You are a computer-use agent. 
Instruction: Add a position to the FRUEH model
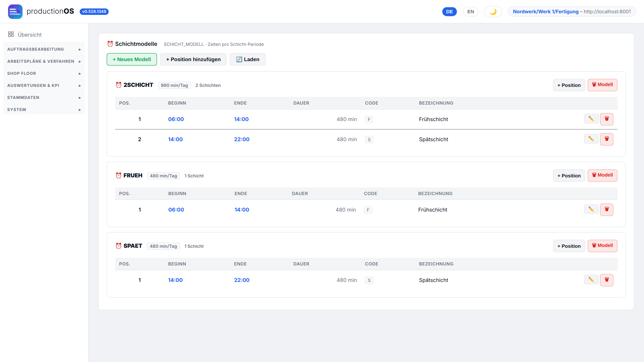point(569,176)
